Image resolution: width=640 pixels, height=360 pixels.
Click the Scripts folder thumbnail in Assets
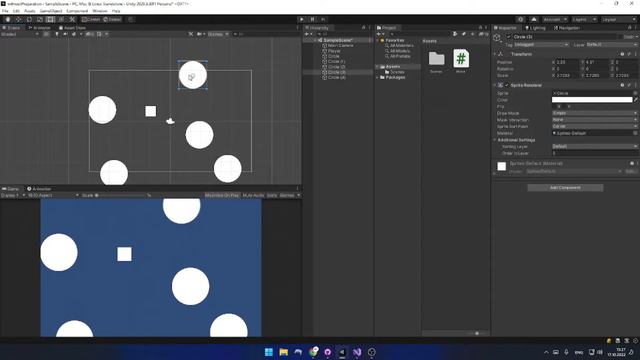[436, 59]
